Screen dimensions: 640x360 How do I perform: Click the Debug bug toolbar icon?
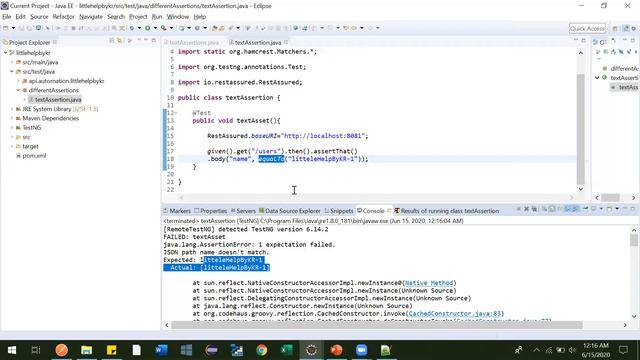(x=132, y=28)
